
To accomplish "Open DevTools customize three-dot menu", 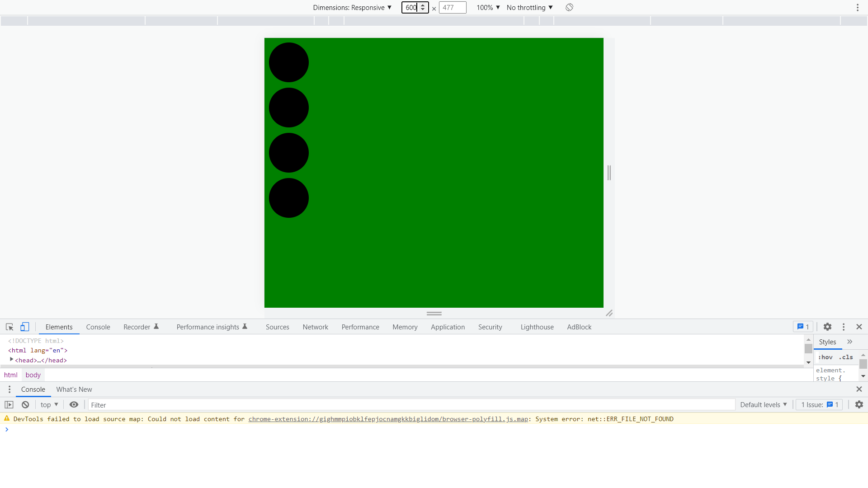I will point(844,327).
